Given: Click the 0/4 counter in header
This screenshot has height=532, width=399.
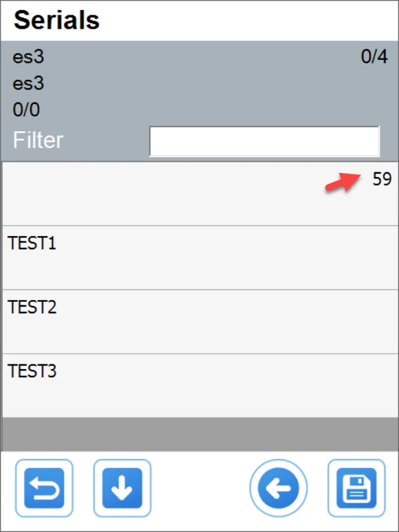Looking at the screenshot, I should [x=374, y=57].
